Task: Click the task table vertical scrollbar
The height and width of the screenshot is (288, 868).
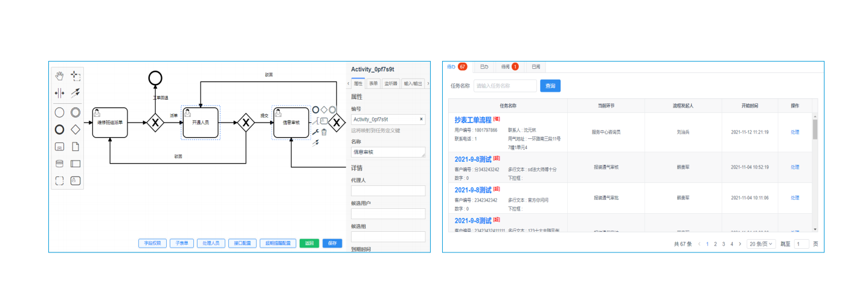Action: pyautogui.click(x=815, y=129)
